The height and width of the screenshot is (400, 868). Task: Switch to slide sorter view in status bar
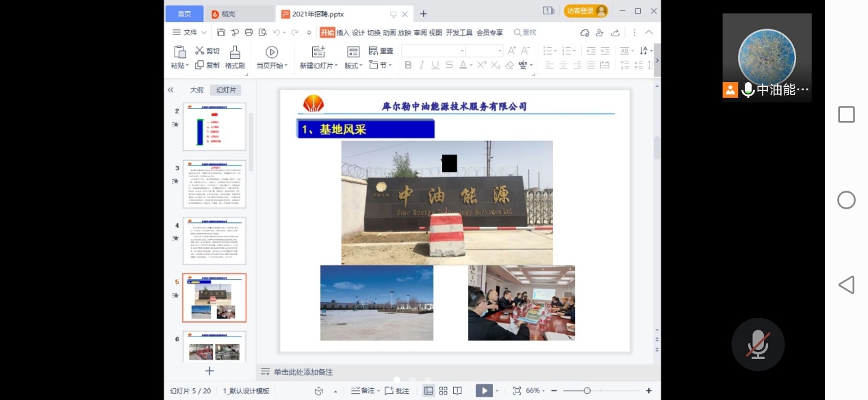pyautogui.click(x=443, y=390)
